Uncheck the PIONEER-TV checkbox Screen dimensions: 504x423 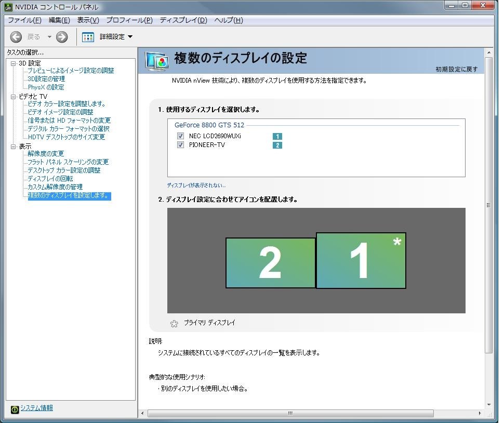(x=181, y=144)
